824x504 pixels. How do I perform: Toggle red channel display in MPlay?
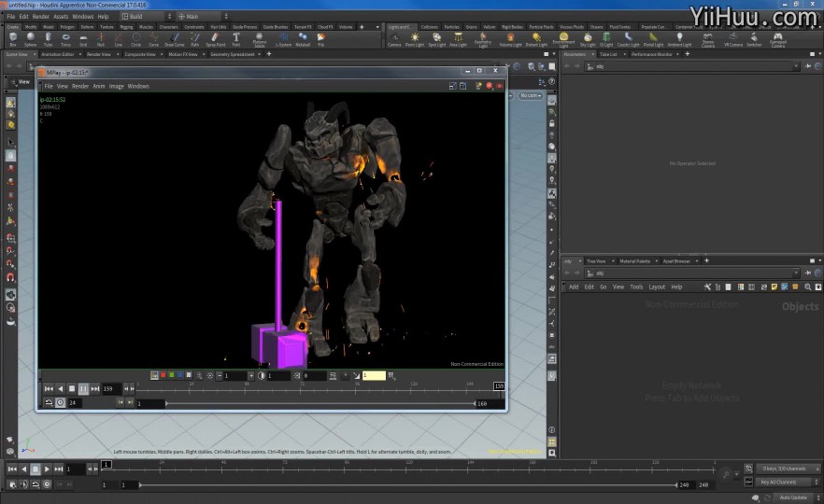[x=163, y=375]
